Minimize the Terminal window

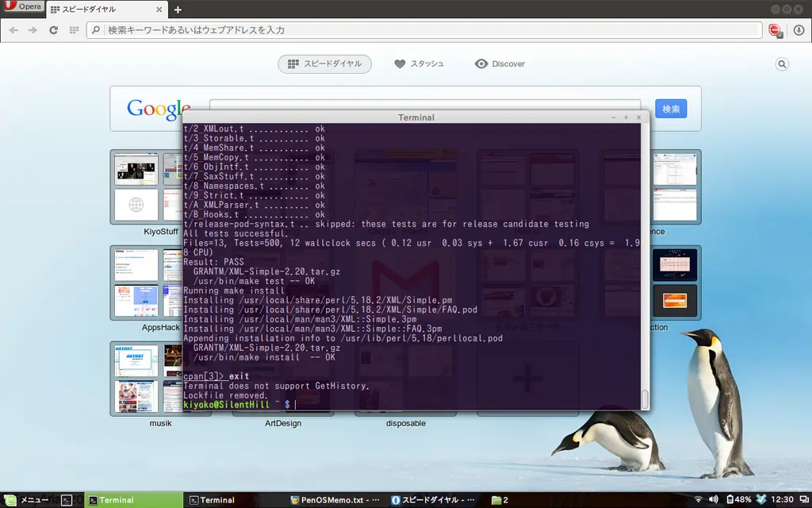click(613, 117)
